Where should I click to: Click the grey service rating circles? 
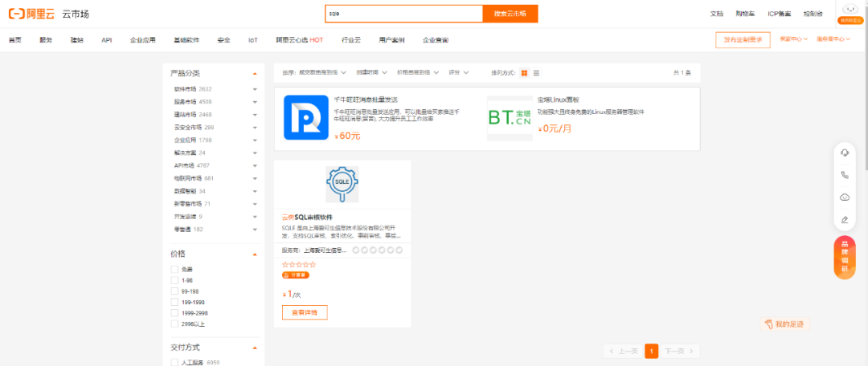378,250
